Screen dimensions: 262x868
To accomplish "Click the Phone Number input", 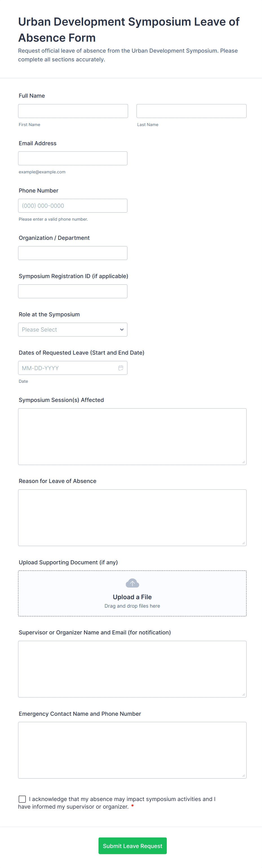I will pyautogui.click(x=72, y=206).
